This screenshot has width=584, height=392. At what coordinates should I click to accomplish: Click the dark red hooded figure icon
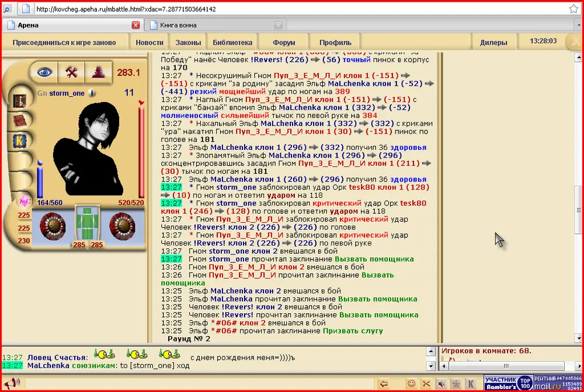point(98,72)
